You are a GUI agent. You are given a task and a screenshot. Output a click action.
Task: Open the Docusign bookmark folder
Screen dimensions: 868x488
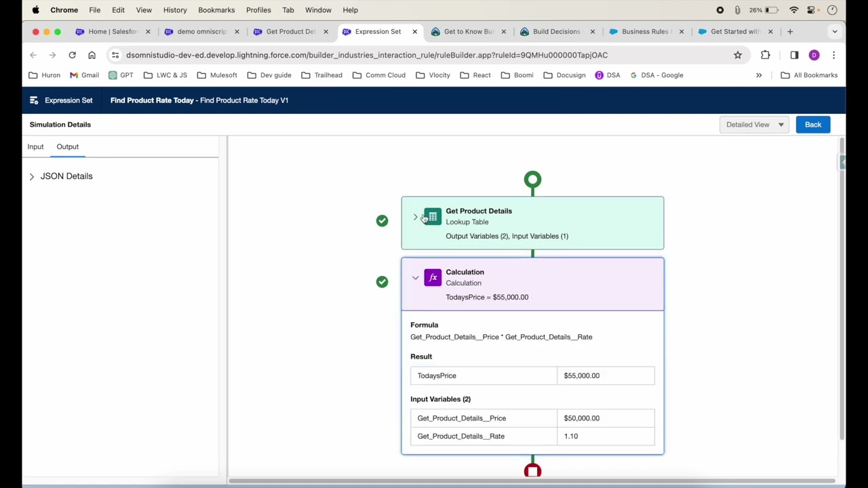pos(564,75)
